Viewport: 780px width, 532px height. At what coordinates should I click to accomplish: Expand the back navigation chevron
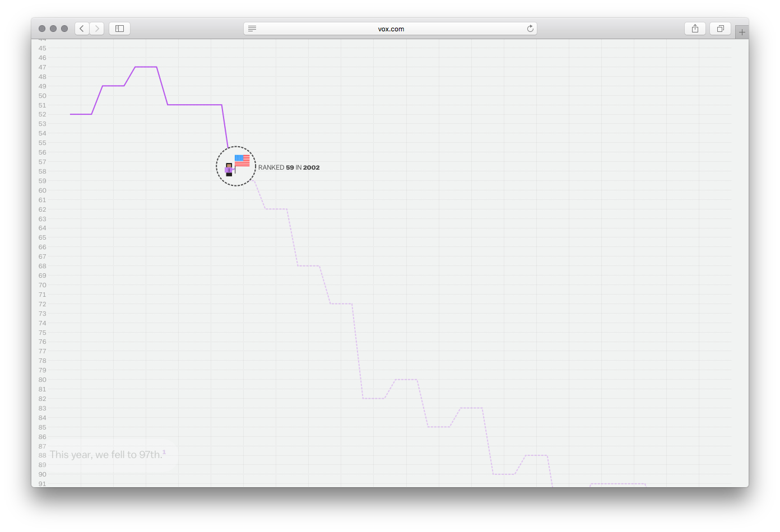click(x=81, y=28)
